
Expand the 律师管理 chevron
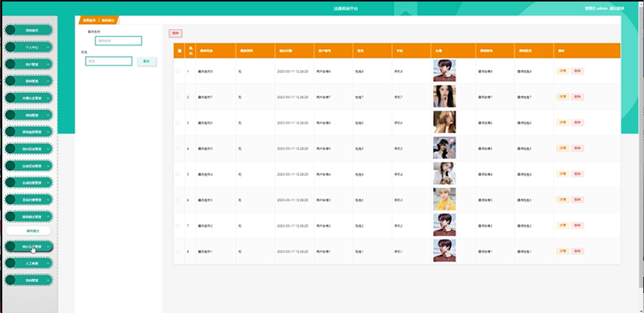tap(48, 81)
